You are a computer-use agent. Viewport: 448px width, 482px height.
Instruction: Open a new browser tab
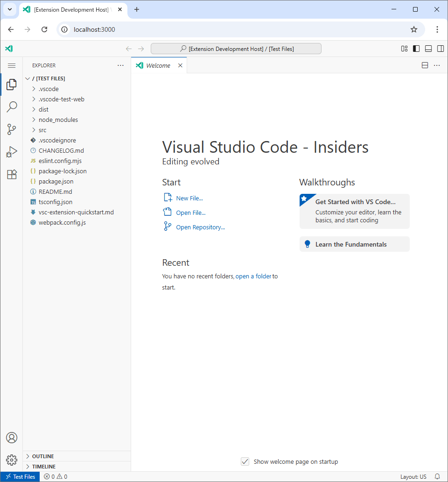pyautogui.click(x=137, y=9)
